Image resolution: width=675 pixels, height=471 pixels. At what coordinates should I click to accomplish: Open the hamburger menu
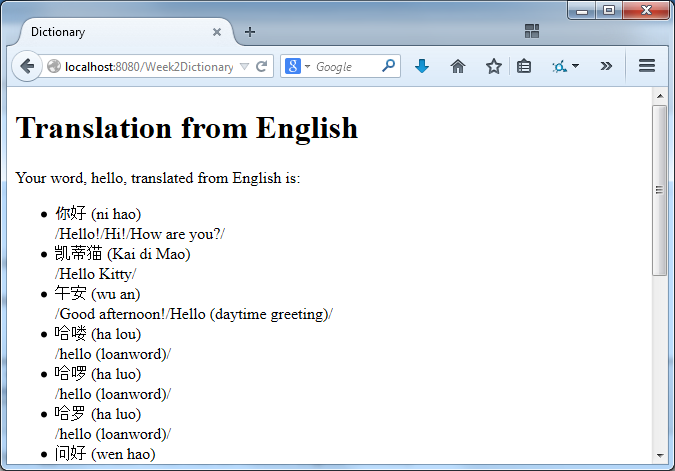pos(647,66)
